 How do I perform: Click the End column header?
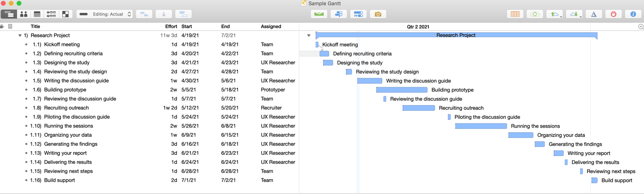click(x=225, y=27)
